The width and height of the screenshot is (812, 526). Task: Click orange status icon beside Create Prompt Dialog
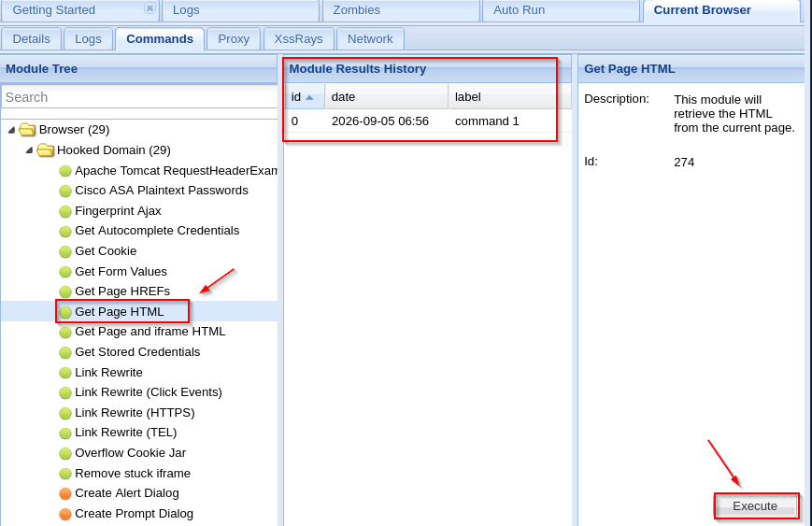tap(65, 514)
